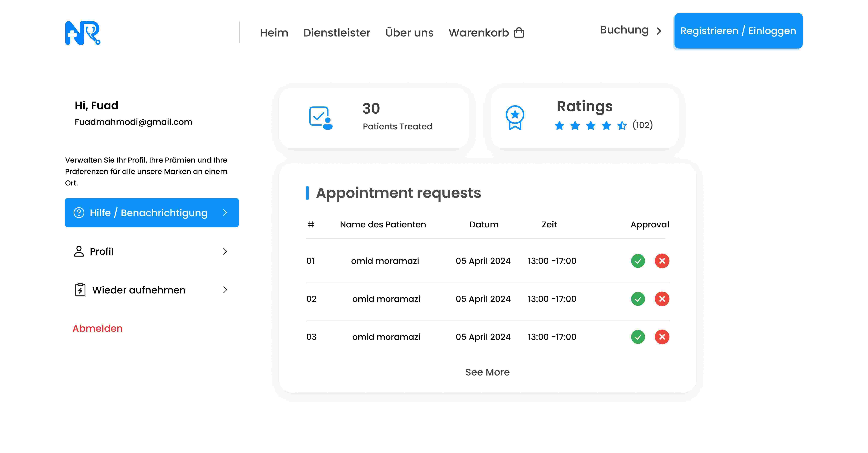Image resolution: width=868 pixels, height=453 pixels.
Task: Click the Name des Patienten column header
Action: point(383,225)
